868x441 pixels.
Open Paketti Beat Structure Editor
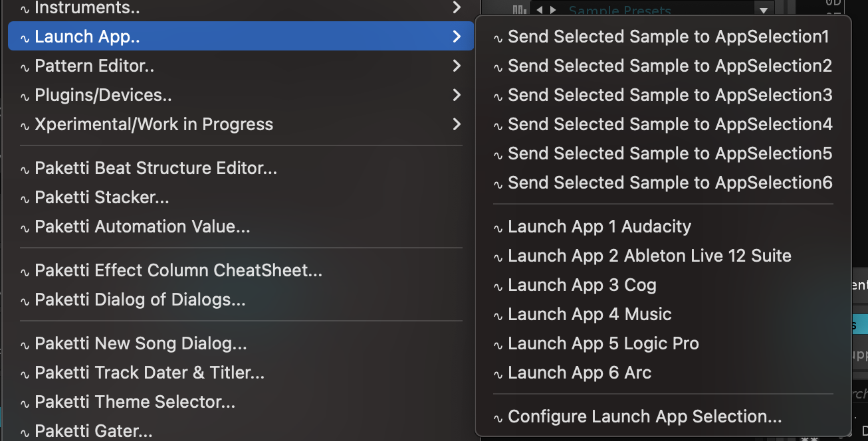(x=156, y=168)
